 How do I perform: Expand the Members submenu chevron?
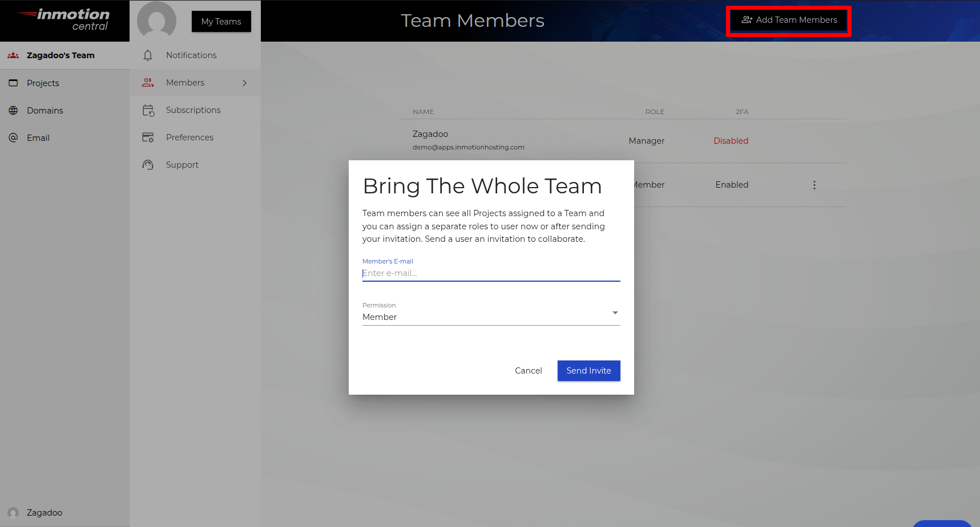[245, 82]
